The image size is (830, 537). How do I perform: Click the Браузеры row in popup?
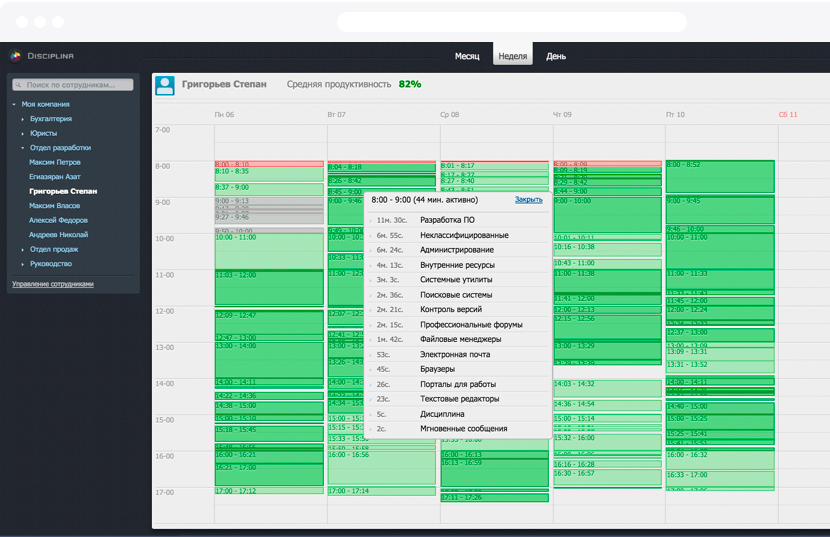click(x=458, y=369)
